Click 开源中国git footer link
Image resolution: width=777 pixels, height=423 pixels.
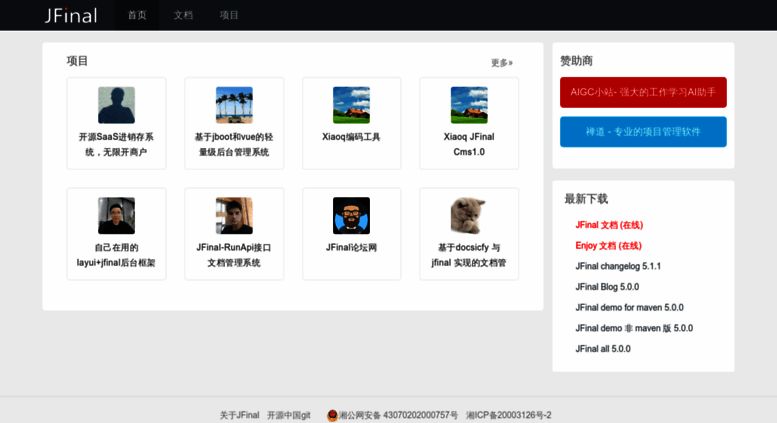coord(289,415)
